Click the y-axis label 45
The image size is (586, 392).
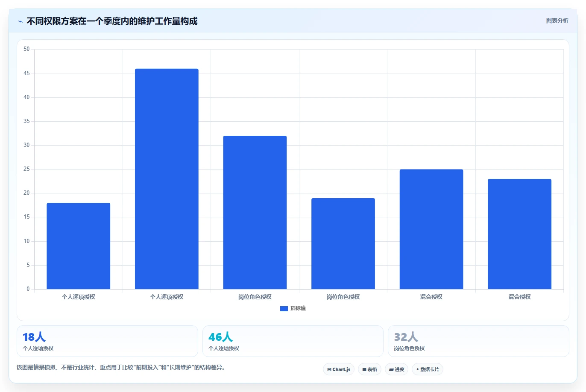(26, 73)
